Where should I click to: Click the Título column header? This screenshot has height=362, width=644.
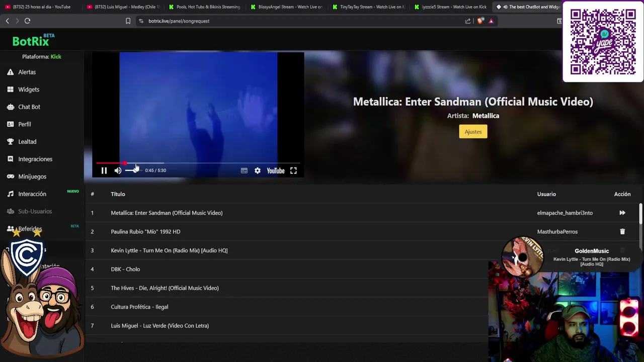tap(118, 194)
